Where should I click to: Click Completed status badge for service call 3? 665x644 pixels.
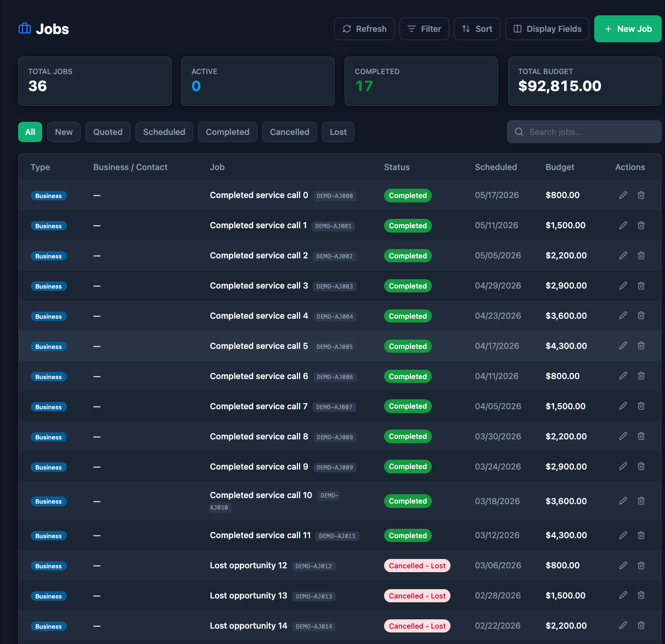408,286
